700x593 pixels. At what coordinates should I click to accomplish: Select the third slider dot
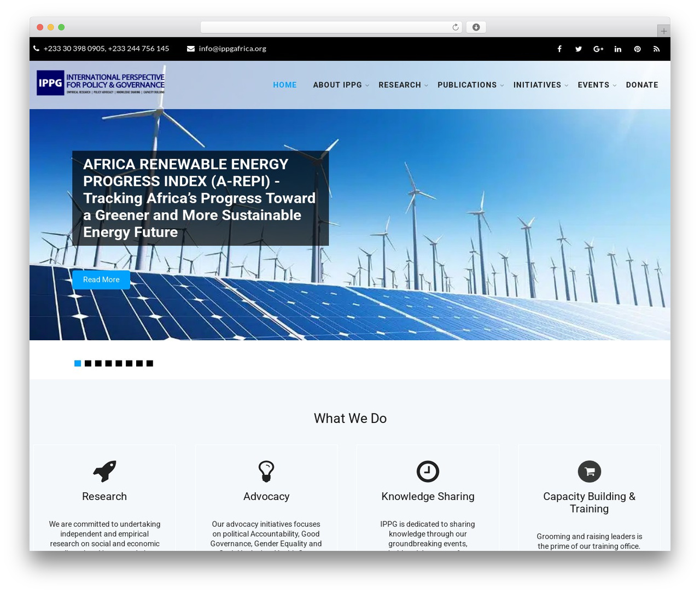(98, 363)
